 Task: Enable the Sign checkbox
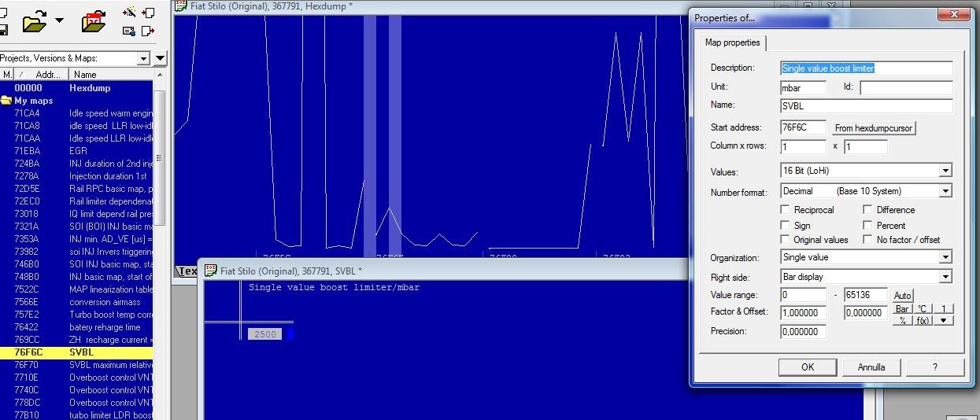pos(785,225)
